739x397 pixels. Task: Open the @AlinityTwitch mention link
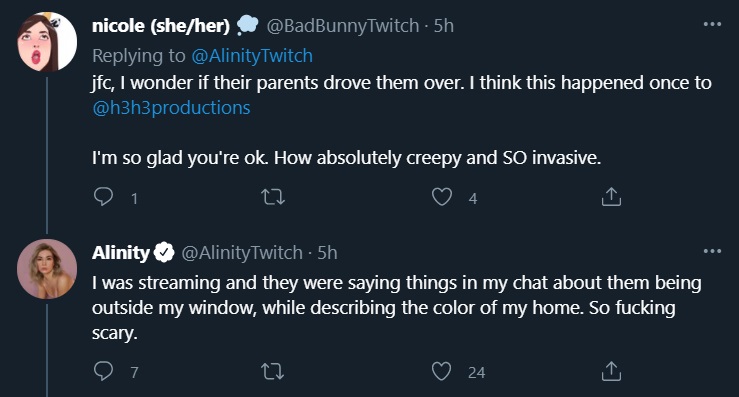pos(252,56)
